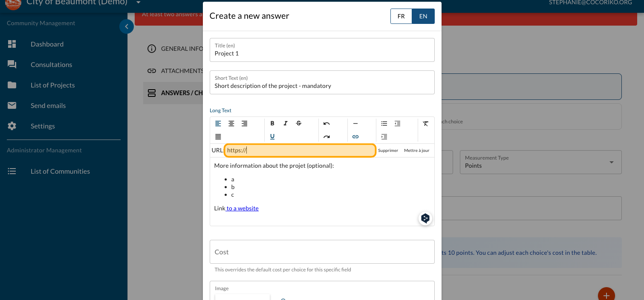Collapse the left sidebar with chevron

(127, 26)
